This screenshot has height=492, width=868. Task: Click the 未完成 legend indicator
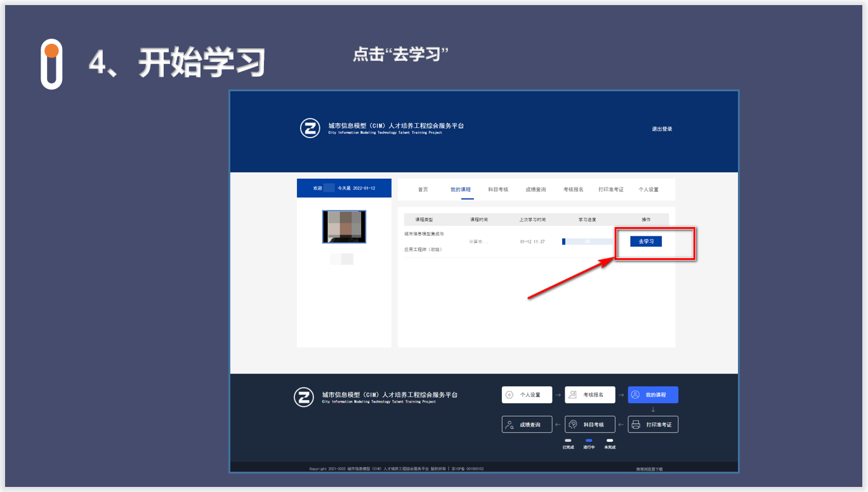click(610, 441)
